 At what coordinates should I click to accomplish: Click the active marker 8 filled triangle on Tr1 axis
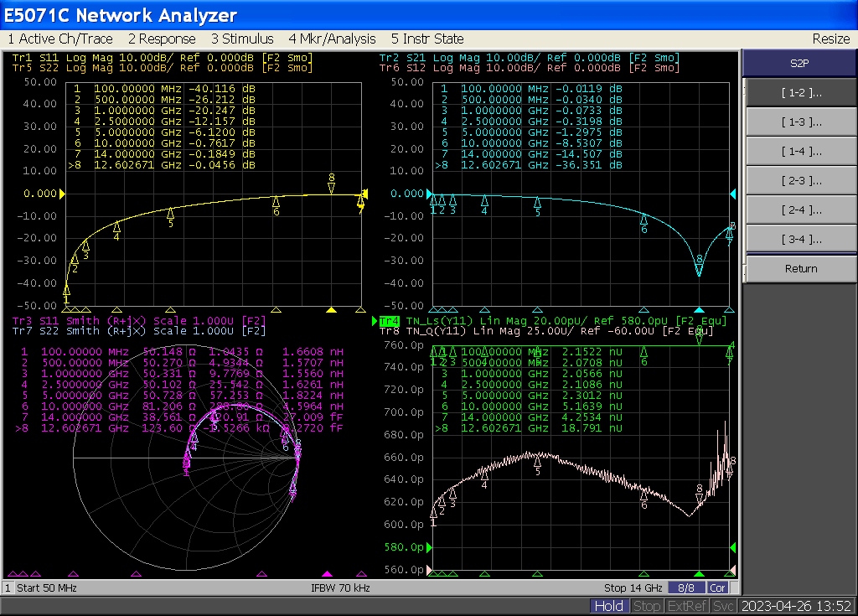click(331, 310)
